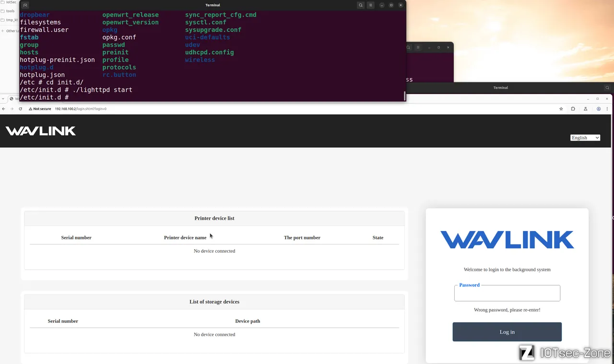Click 'rc.button' in the terminal listing
The image size is (614, 364).
[119, 75]
